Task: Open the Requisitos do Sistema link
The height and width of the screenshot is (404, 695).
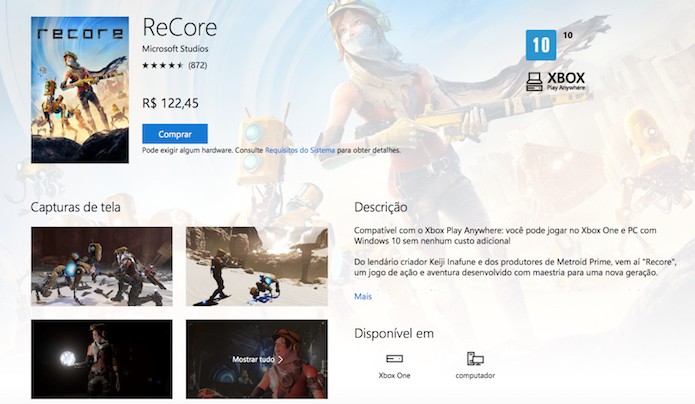Action: tap(300, 150)
